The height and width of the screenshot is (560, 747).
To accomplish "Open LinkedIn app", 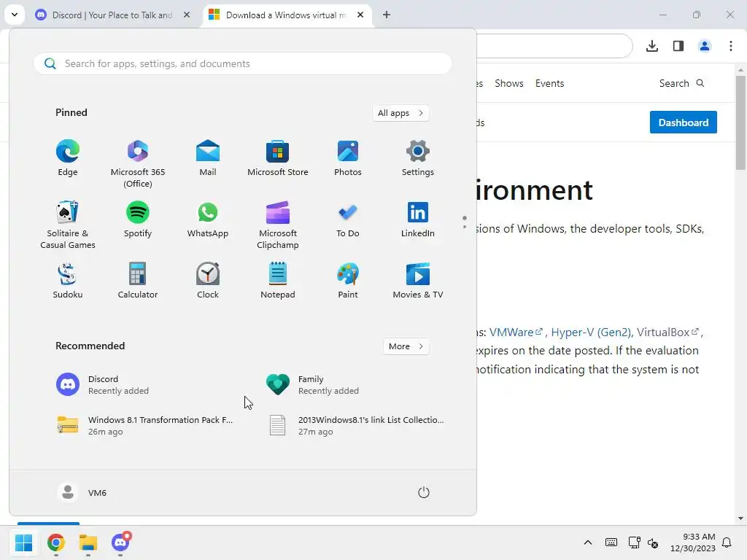I will click(418, 219).
